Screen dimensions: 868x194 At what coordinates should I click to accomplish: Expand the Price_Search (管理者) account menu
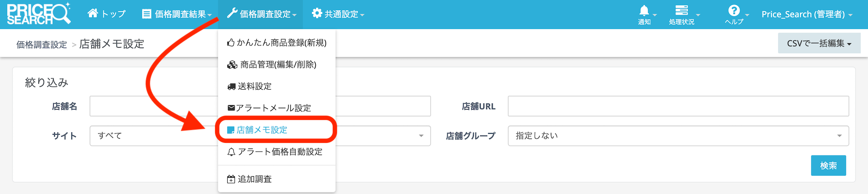tap(807, 14)
